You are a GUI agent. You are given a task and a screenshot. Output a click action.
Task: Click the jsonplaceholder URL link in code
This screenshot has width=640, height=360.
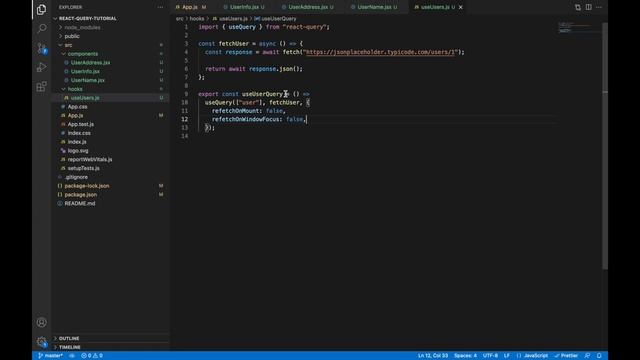click(x=380, y=52)
